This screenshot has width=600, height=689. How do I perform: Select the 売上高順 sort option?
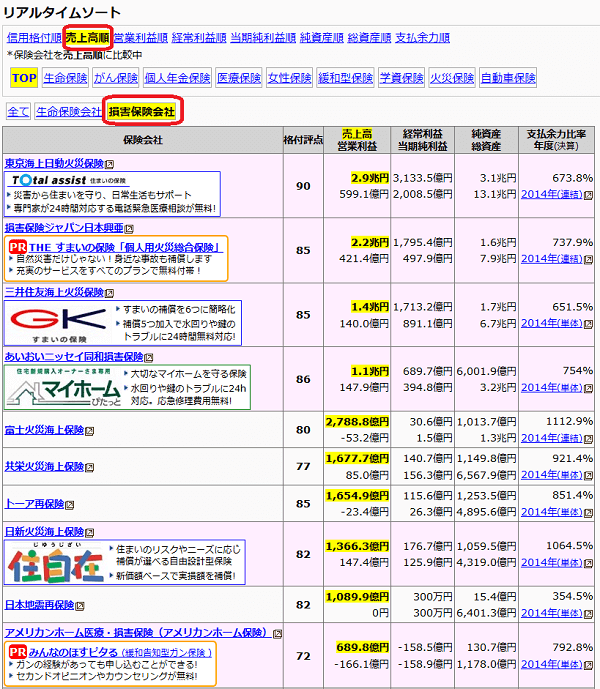[x=87, y=38]
